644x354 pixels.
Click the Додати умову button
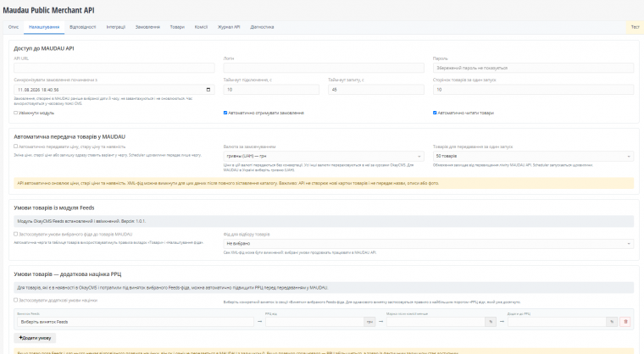tap(35, 338)
